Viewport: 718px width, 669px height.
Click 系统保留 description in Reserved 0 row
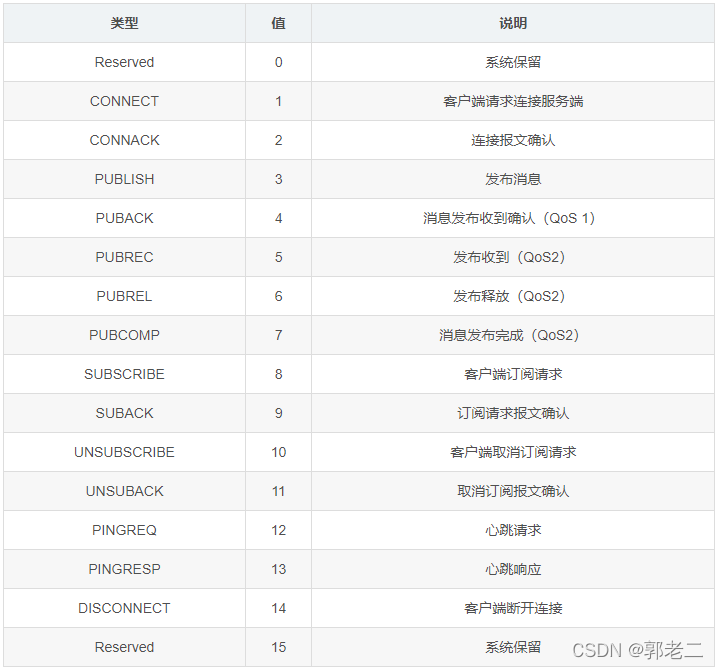[x=513, y=62]
